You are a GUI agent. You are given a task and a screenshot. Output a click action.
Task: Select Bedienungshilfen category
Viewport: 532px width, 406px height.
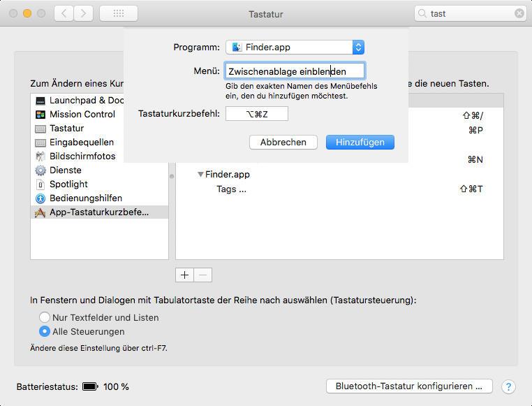tap(99, 198)
